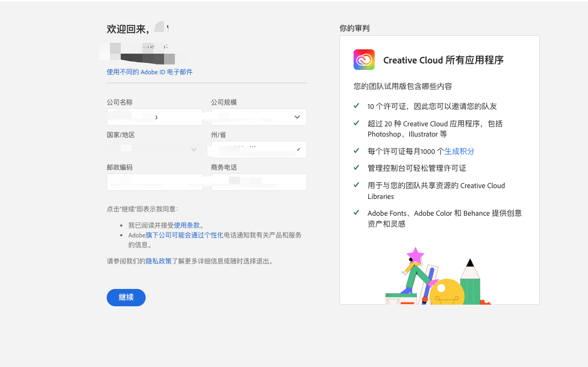Viewport: 588px width, 367px height.
Task: Expand the 公司规模 dropdown
Action: pos(259,117)
